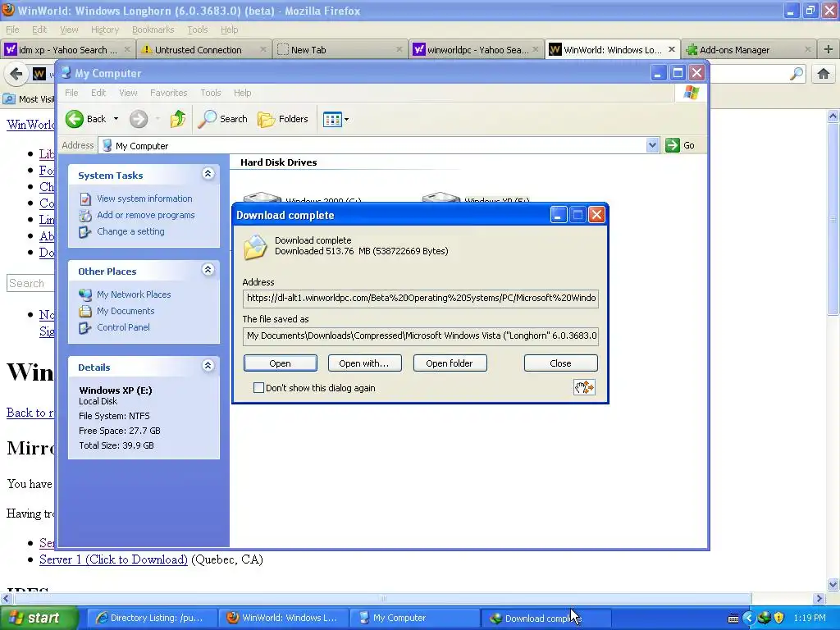Screen dimensions: 840x630
Task: Open a new Firefox tab with plus button
Action: point(829,49)
